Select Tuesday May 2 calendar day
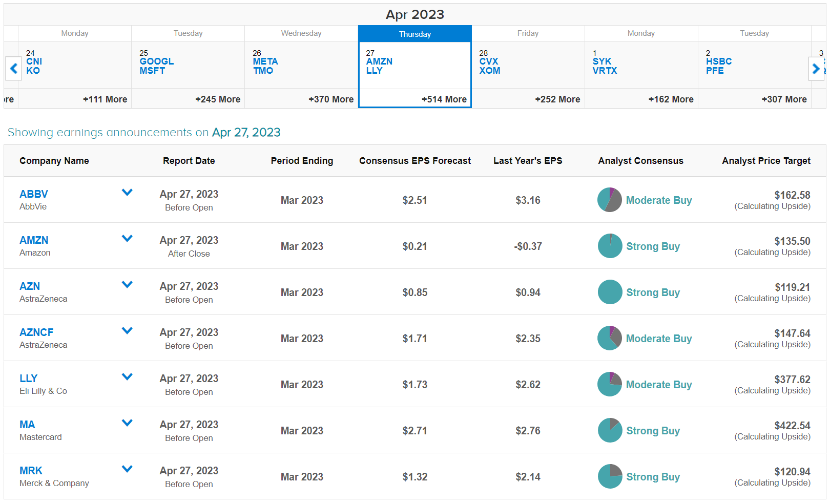 click(x=755, y=67)
